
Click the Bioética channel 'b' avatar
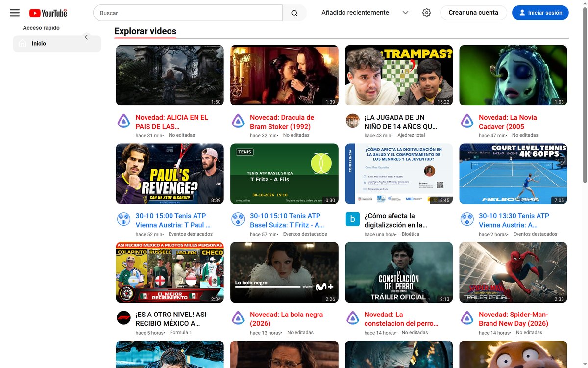353,219
